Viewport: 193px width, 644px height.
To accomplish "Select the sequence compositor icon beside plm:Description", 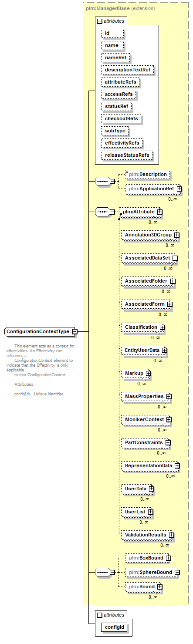I will tap(102, 182).
